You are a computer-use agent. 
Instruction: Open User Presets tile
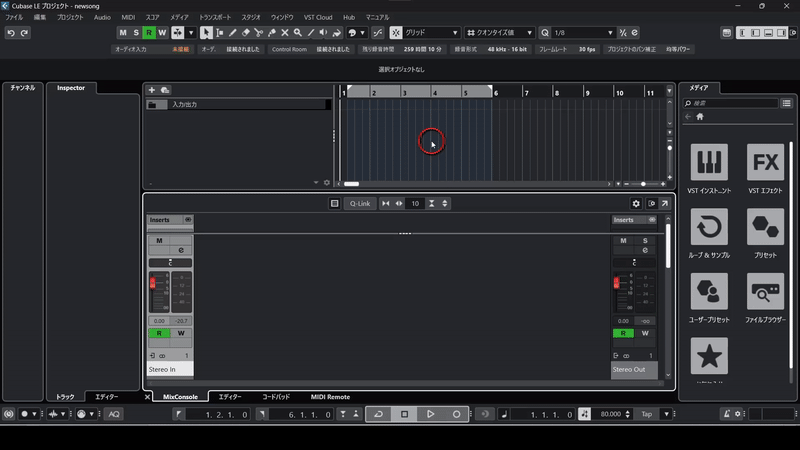click(709, 291)
